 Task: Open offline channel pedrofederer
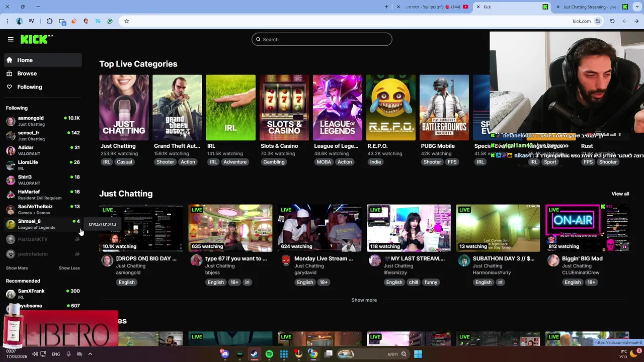43,254
